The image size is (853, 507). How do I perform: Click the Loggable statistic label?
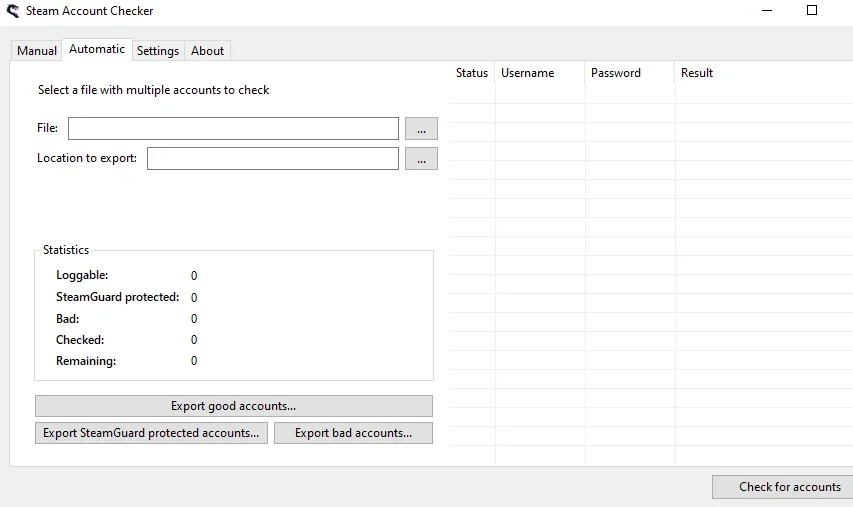[82, 275]
